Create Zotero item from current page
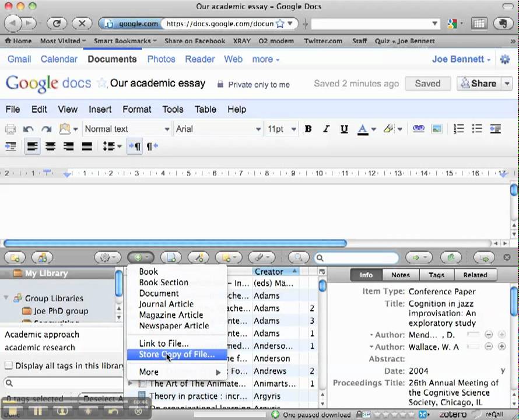 coord(171,258)
